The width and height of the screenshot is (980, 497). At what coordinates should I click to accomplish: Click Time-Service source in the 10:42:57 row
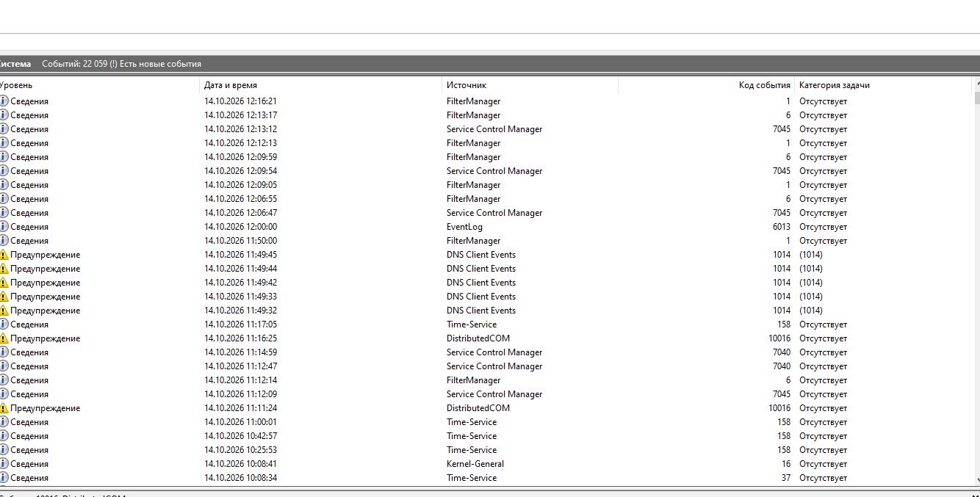[x=472, y=436]
